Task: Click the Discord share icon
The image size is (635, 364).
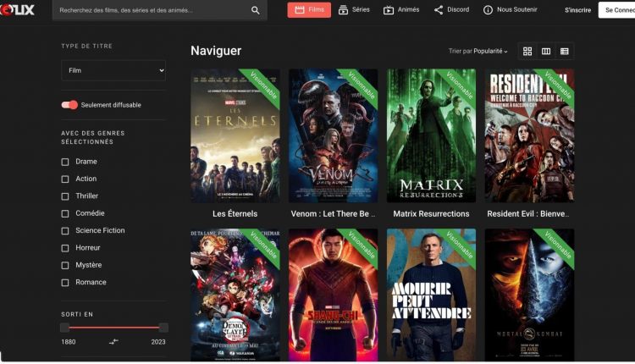Action: (x=439, y=9)
